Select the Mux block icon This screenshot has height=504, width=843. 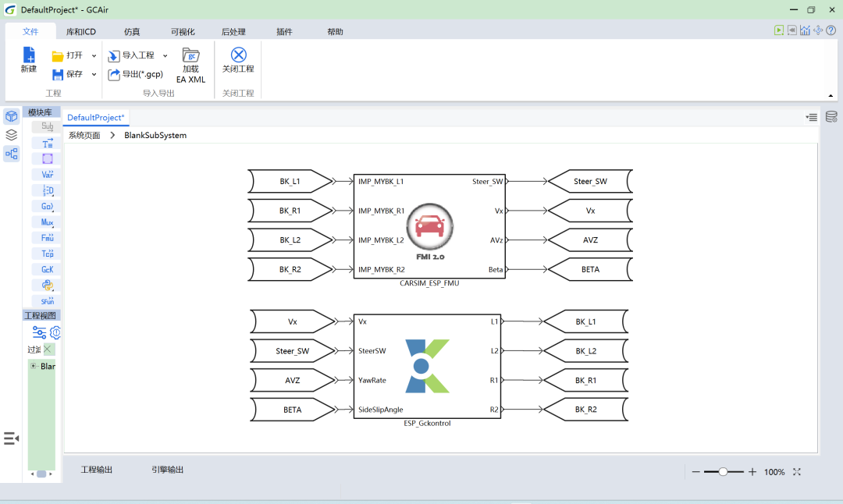tap(48, 222)
